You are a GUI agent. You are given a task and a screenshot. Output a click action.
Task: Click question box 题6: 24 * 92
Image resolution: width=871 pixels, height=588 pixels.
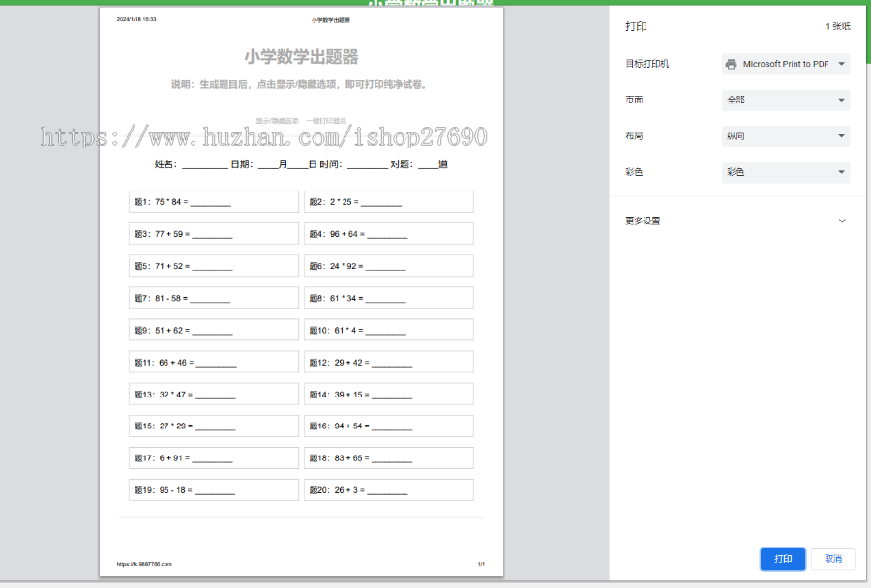click(x=389, y=265)
